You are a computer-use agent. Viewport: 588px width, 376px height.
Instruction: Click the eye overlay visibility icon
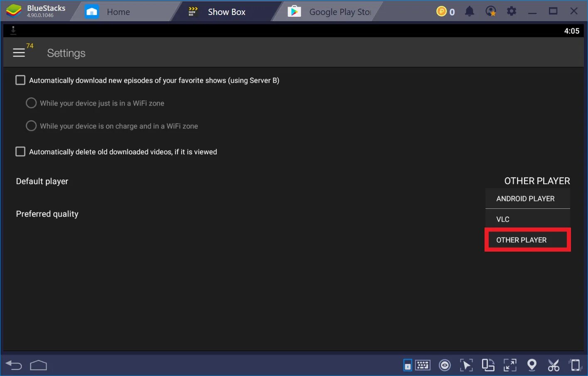pyautogui.click(x=445, y=365)
